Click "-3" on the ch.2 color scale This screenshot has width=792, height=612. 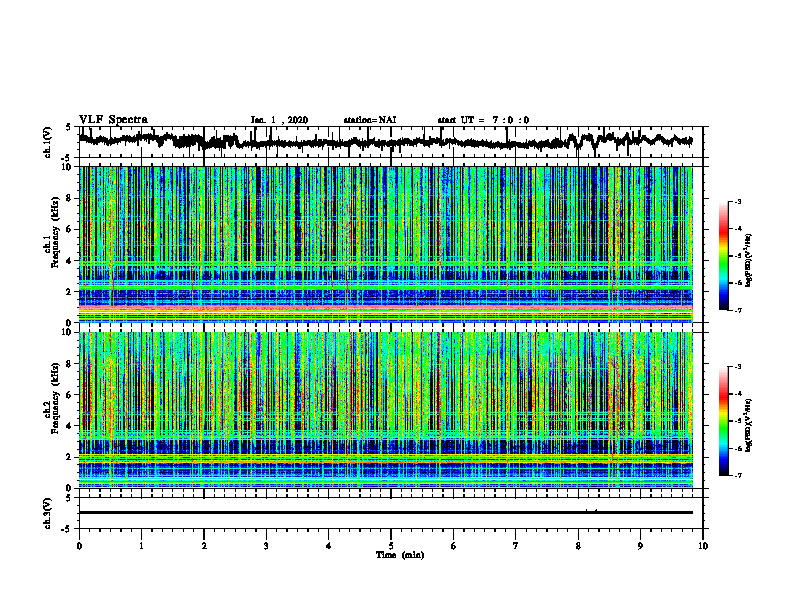click(x=738, y=367)
